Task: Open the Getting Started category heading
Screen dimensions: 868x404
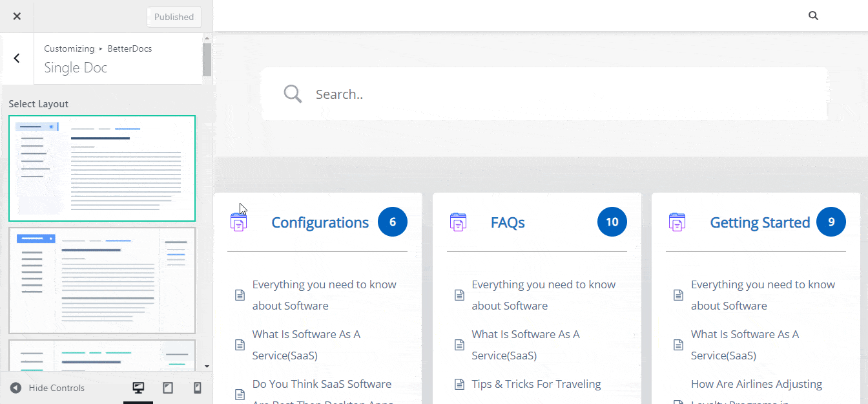Action: tap(759, 223)
